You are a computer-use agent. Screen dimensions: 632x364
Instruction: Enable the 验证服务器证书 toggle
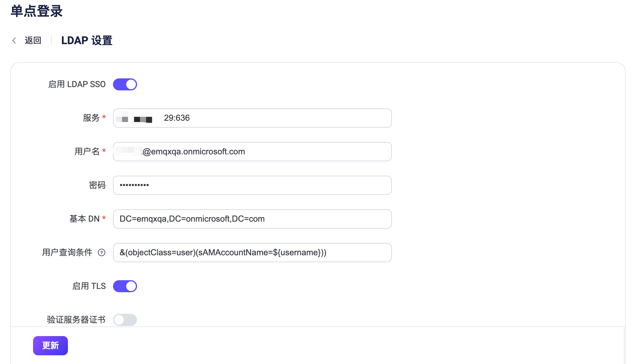coord(125,320)
